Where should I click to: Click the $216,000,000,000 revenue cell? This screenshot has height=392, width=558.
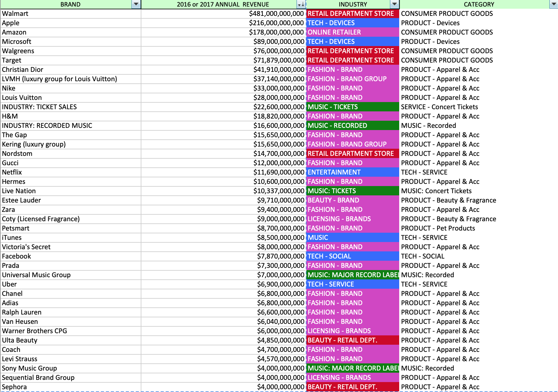click(224, 23)
